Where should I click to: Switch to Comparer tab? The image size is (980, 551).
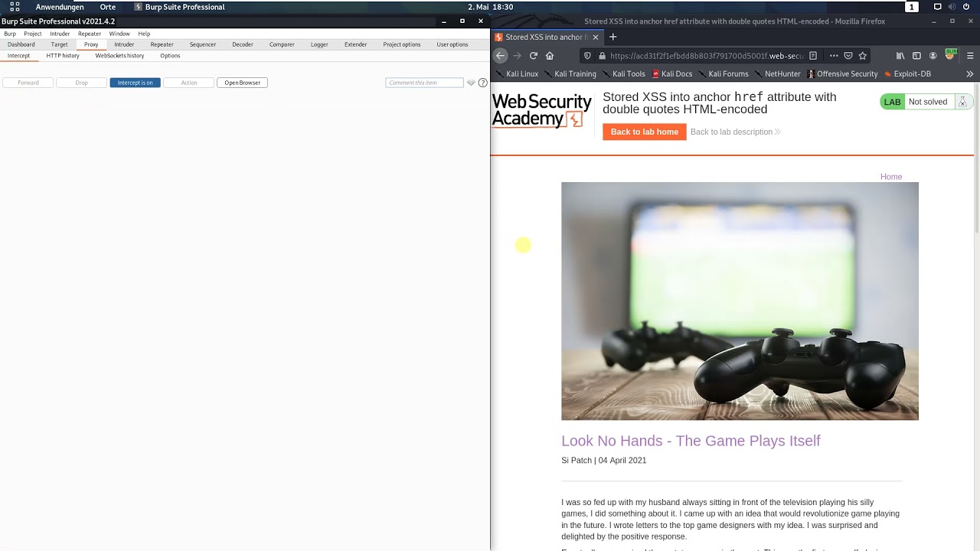coord(282,44)
